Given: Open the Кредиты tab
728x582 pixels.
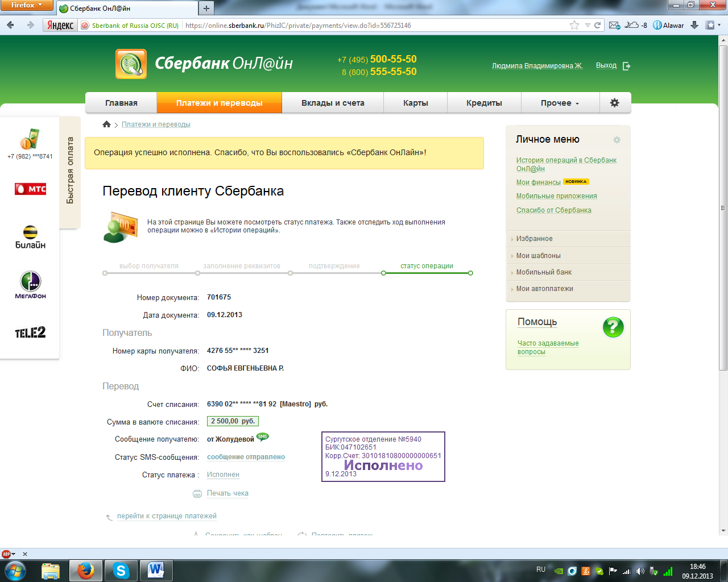Looking at the screenshot, I should 484,103.
